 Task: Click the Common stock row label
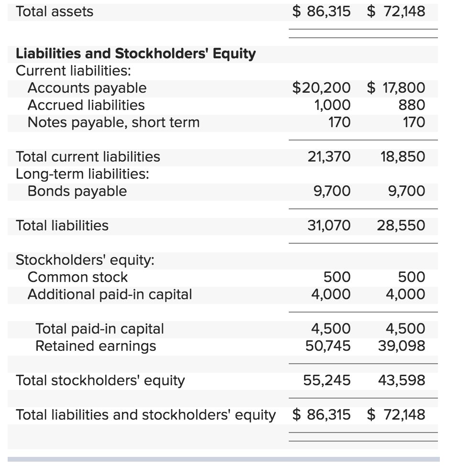77,277
